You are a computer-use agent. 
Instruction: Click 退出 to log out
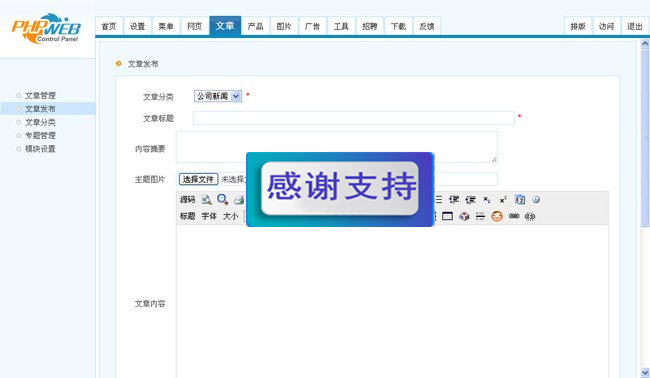[635, 27]
